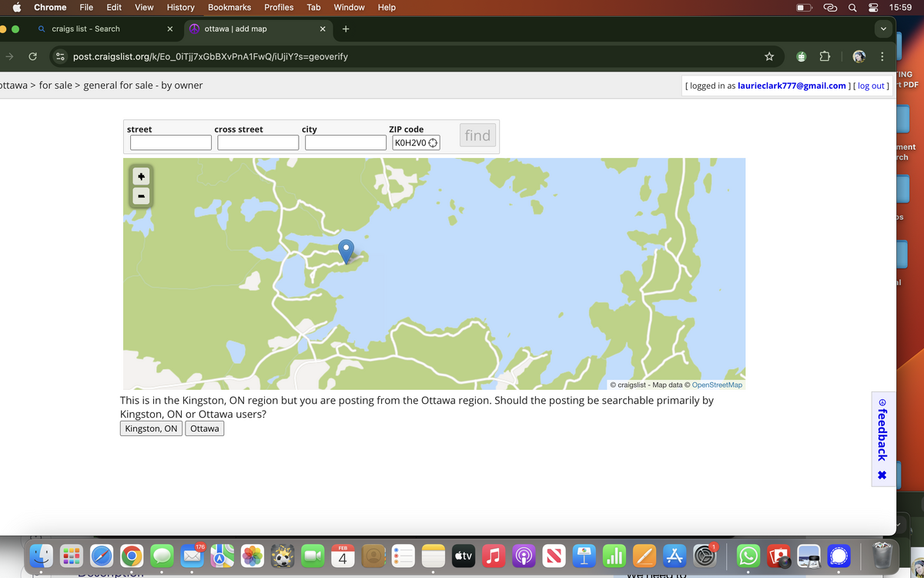View site information icon in address bar
The width and height of the screenshot is (924, 578).
(59, 56)
